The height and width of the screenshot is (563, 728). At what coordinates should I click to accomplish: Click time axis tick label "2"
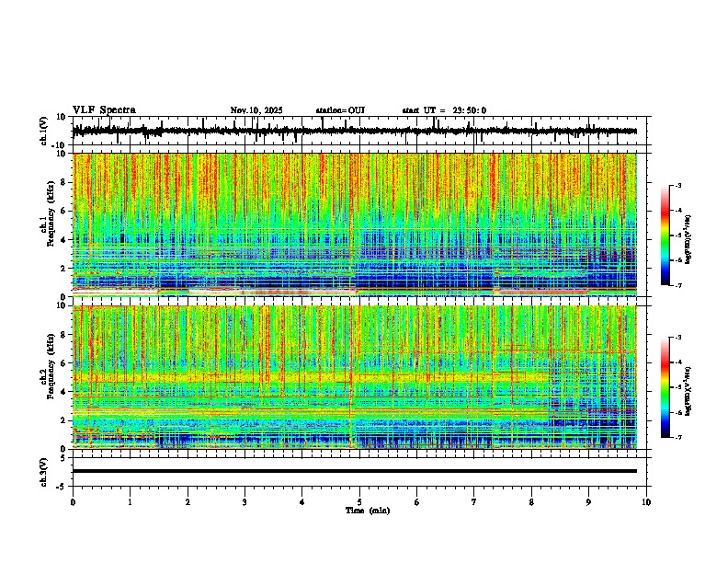point(188,502)
